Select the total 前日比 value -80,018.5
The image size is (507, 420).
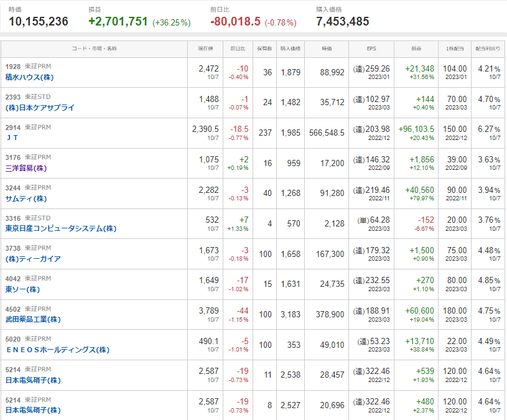pos(235,22)
